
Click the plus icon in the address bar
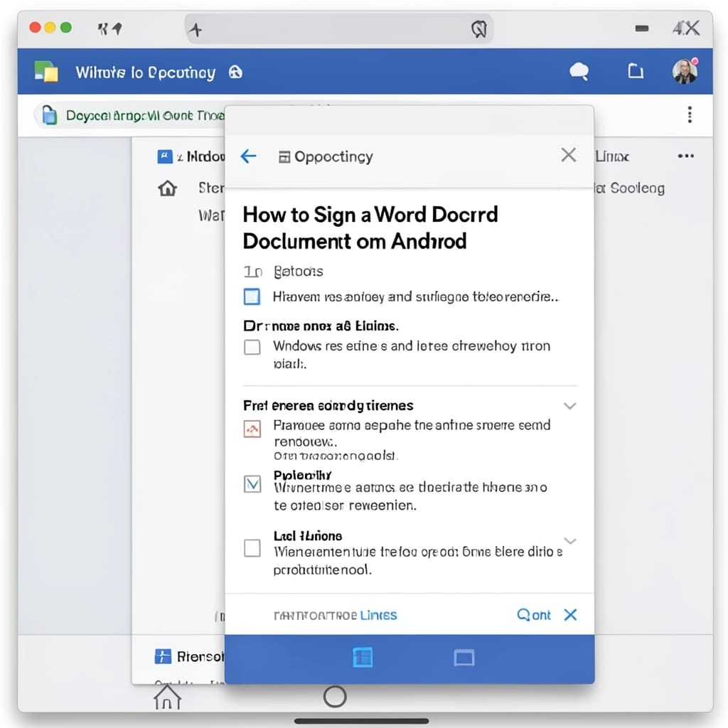[196, 30]
